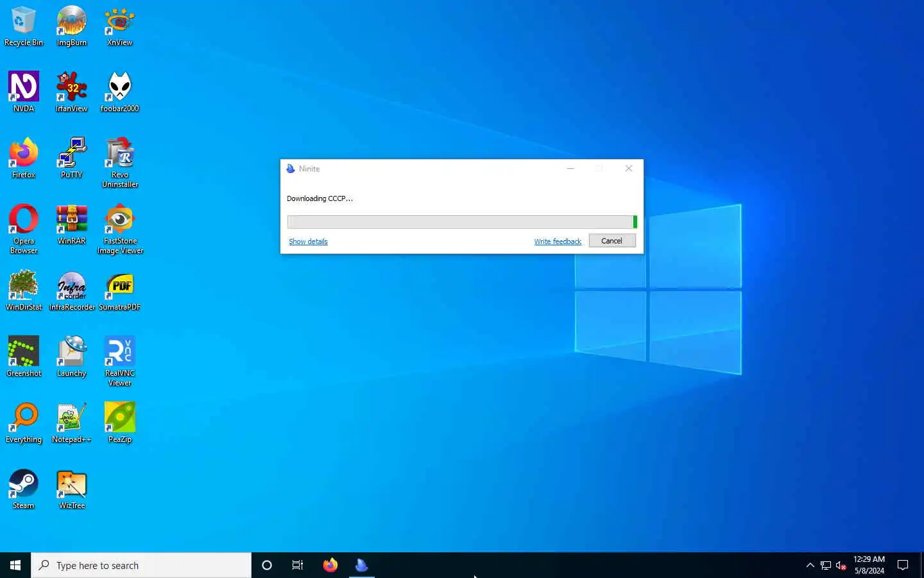Open the Action Center notifications
The image size is (924, 578).
point(903,565)
